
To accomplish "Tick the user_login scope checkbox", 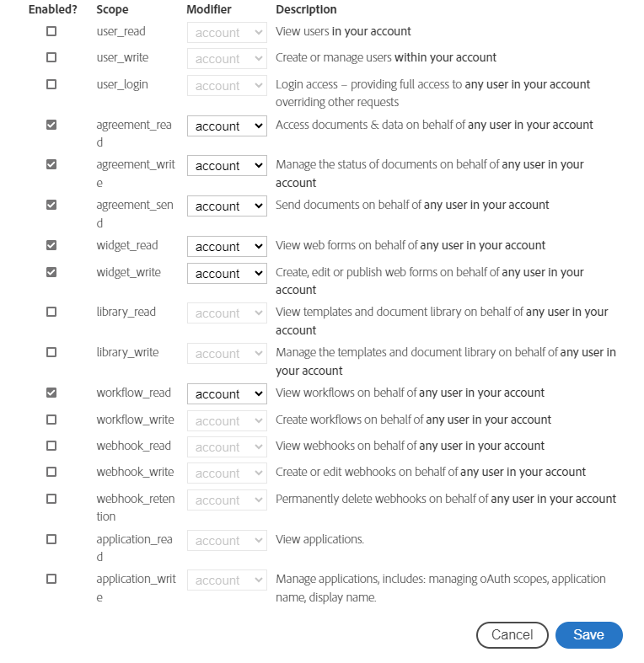I will coord(51,84).
